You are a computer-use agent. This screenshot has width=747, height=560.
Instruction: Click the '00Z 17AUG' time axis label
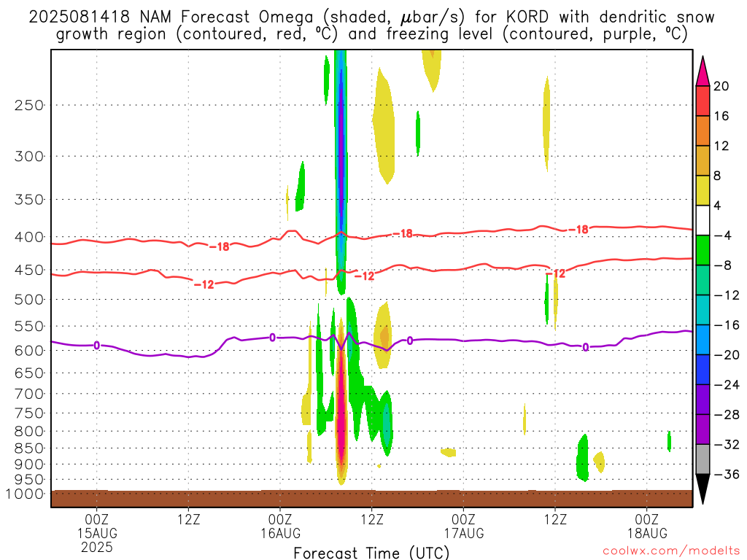[x=463, y=526]
